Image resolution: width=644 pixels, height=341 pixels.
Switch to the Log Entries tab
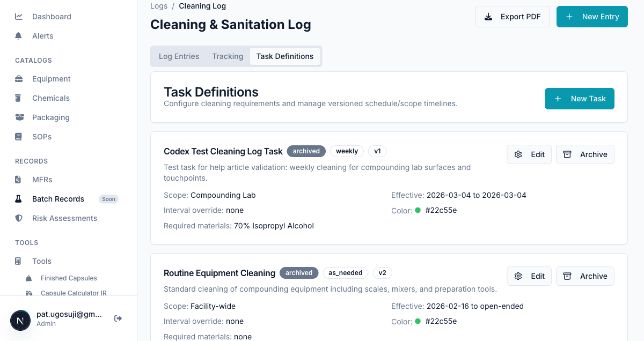[x=179, y=56]
